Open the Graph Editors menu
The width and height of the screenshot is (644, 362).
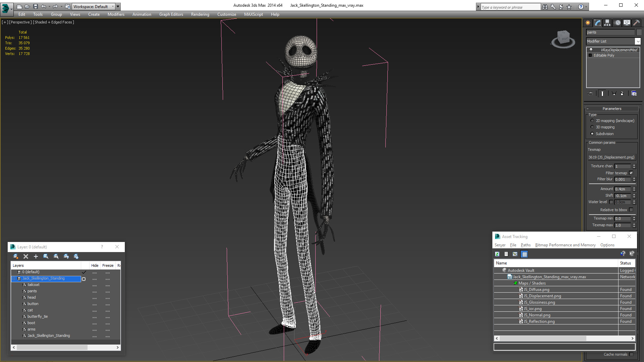coord(171,14)
